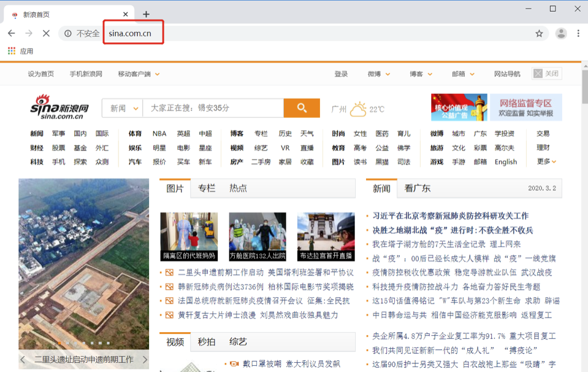Viewport: 588px width, 372px height.
Task: Switch to the 综艺 section tab
Action: (x=238, y=342)
